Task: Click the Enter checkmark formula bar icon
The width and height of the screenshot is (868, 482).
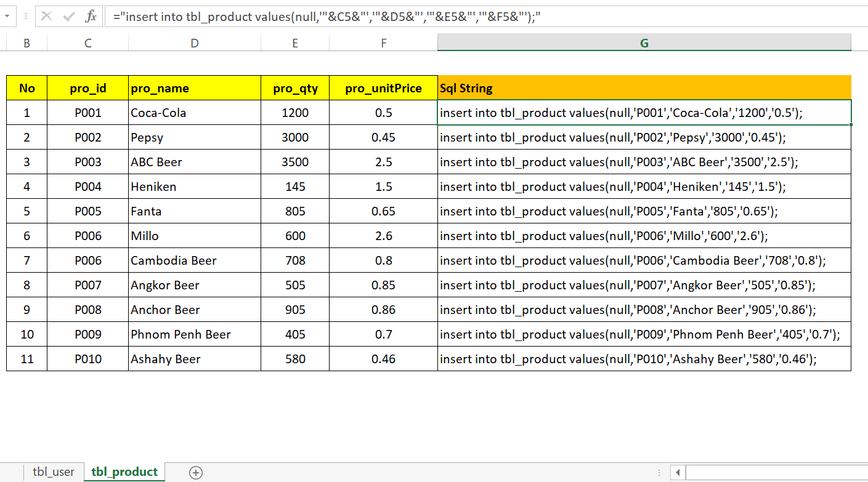Action: click(68, 17)
